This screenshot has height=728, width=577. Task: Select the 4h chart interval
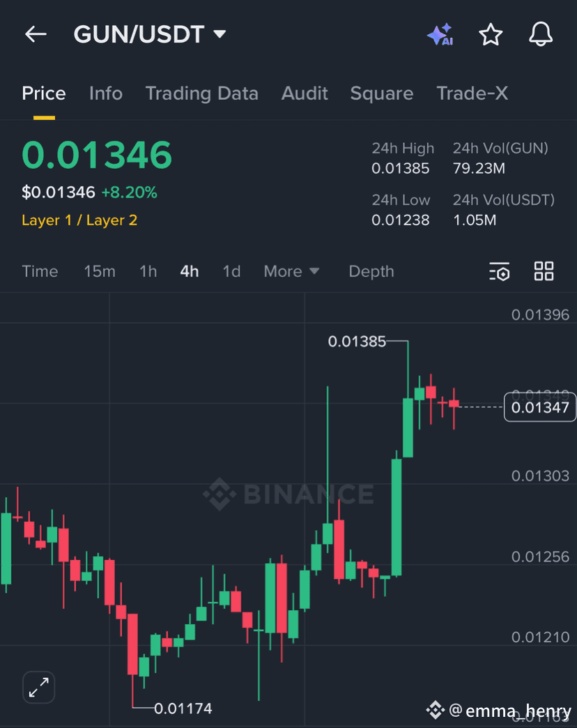coord(190,271)
